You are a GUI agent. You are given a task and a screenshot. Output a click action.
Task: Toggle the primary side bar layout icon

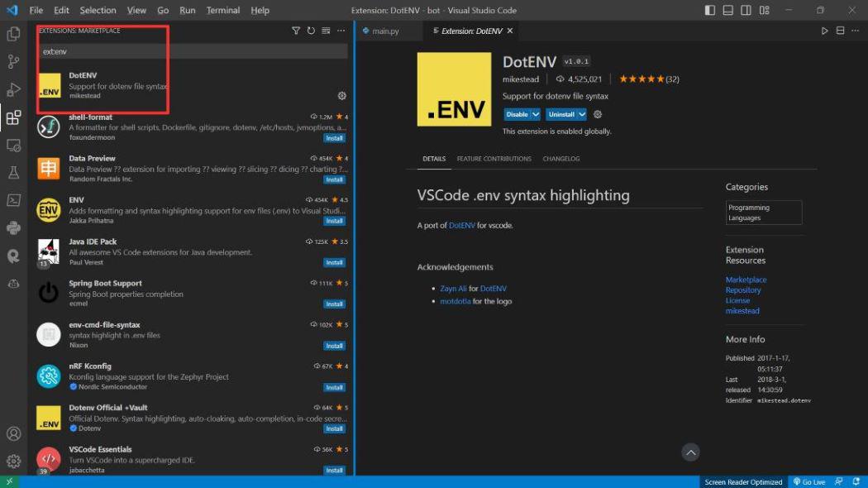(709, 10)
